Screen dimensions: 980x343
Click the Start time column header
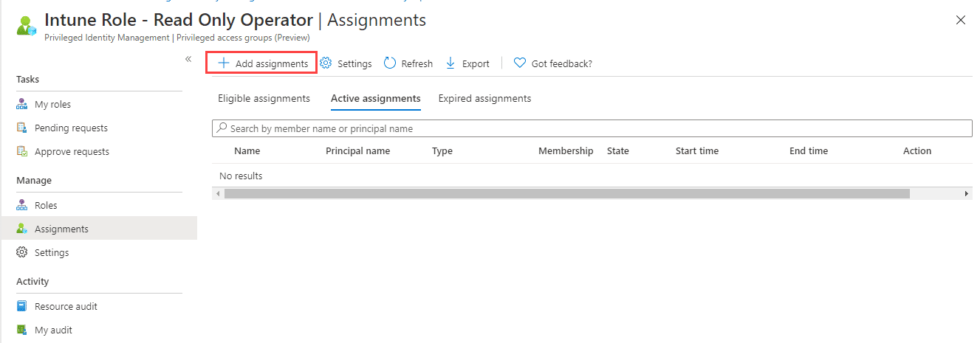[x=697, y=150]
